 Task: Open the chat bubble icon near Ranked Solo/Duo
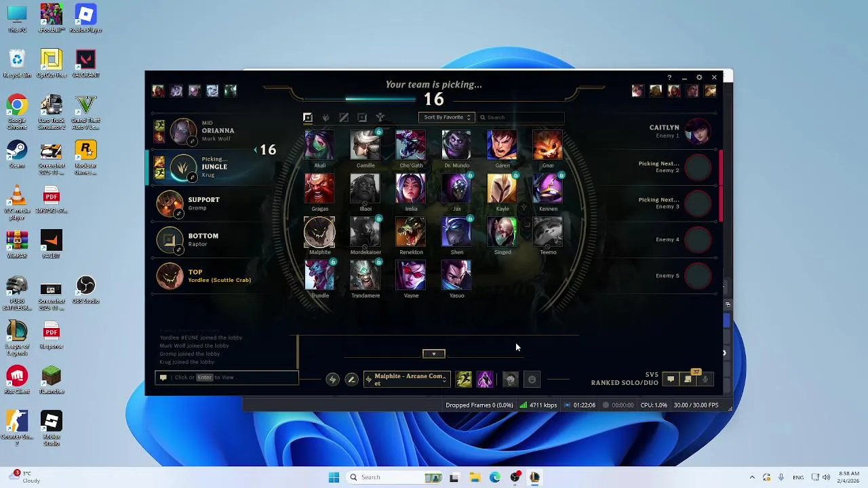670,380
